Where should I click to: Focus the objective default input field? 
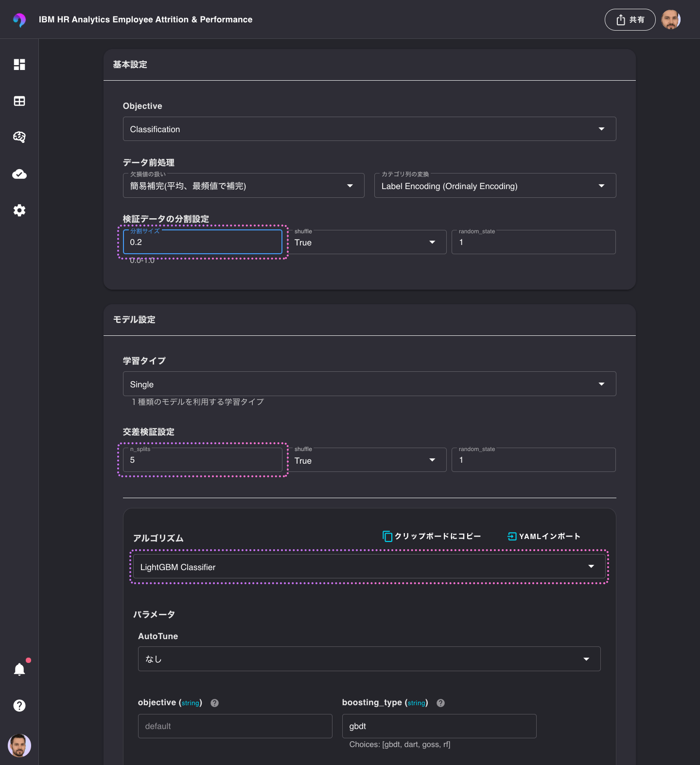(x=235, y=726)
